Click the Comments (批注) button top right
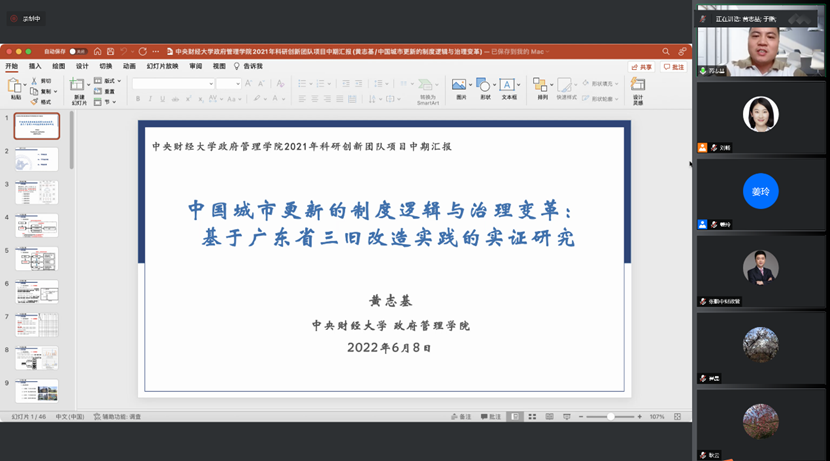The height and width of the screenshot is (461, 830). tap(674, 67)
